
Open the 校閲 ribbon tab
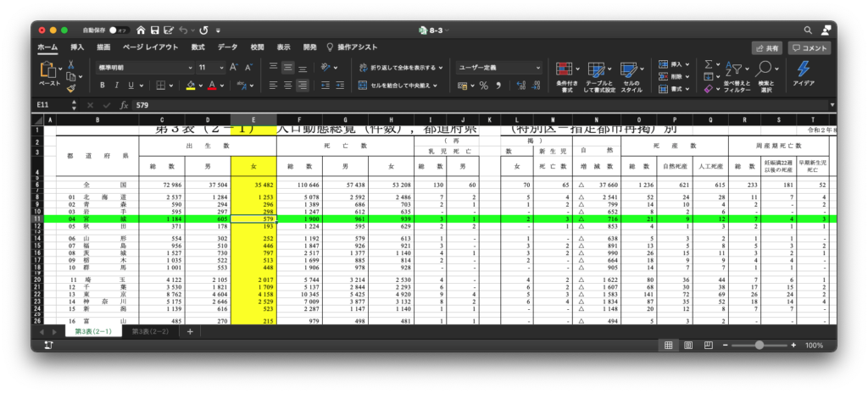tap(257, 47)
